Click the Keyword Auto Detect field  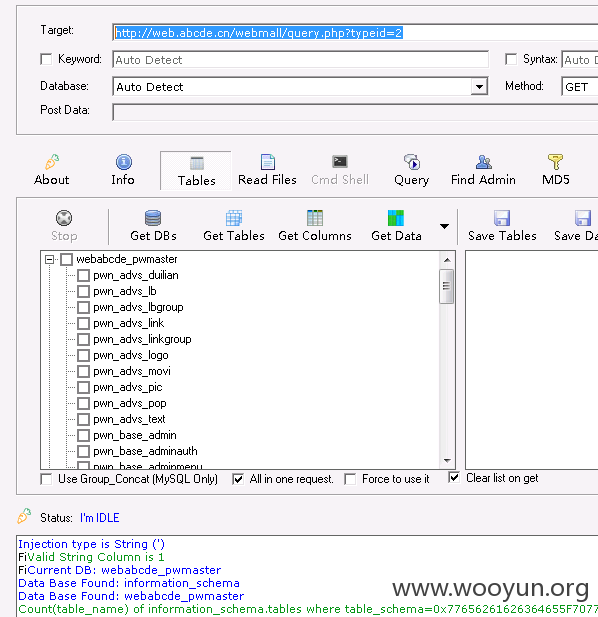(301, 60)
